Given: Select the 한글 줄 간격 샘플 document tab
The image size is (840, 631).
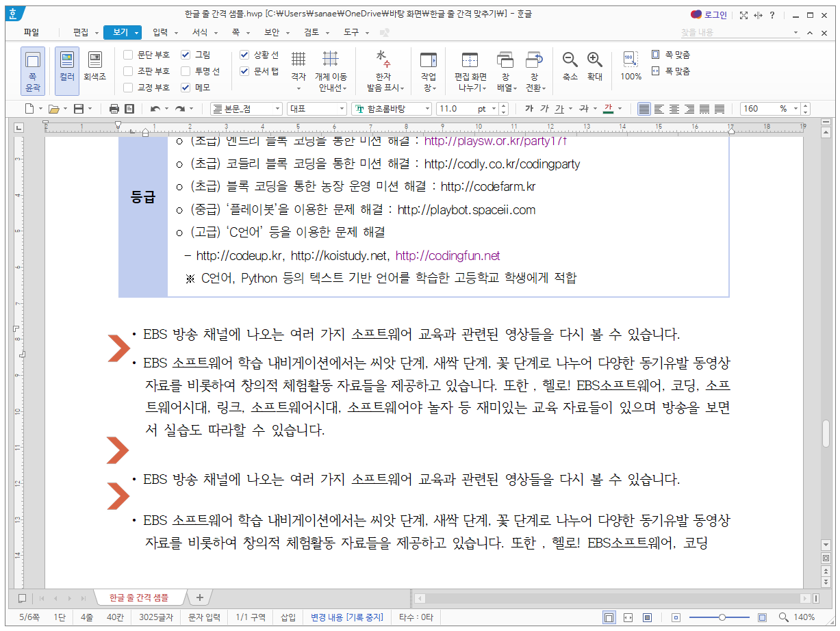Looking at the screenshot, I should [x=138, y=597].
